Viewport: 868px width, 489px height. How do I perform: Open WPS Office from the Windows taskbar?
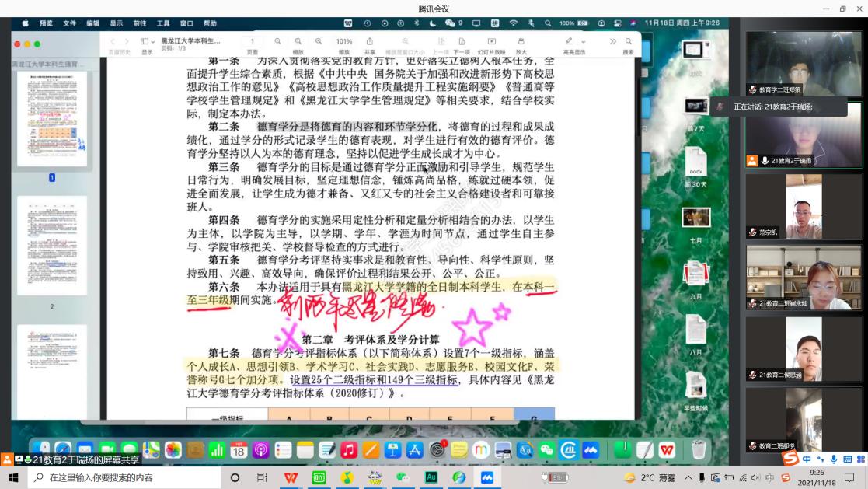point(290,477)
